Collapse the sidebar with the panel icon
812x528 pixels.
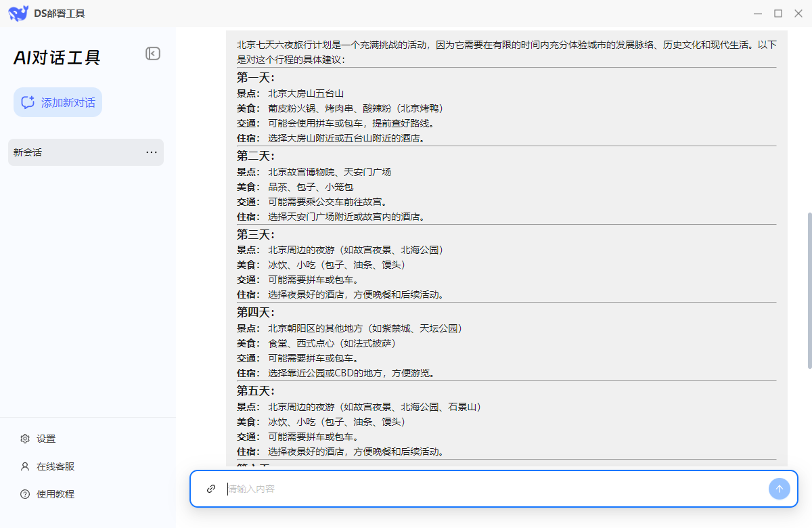point(153,53)
